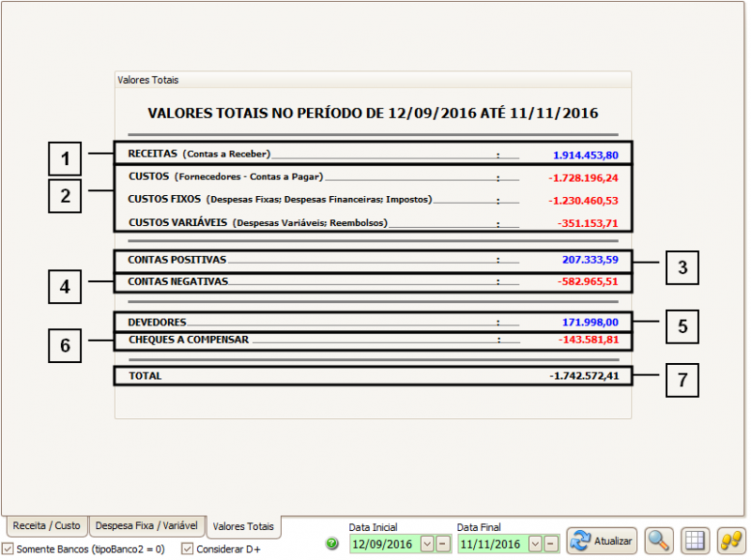
Task: Switch to Despesa Fixa / Variável tab
Action: pyautogui.click(x=146, y=526)
